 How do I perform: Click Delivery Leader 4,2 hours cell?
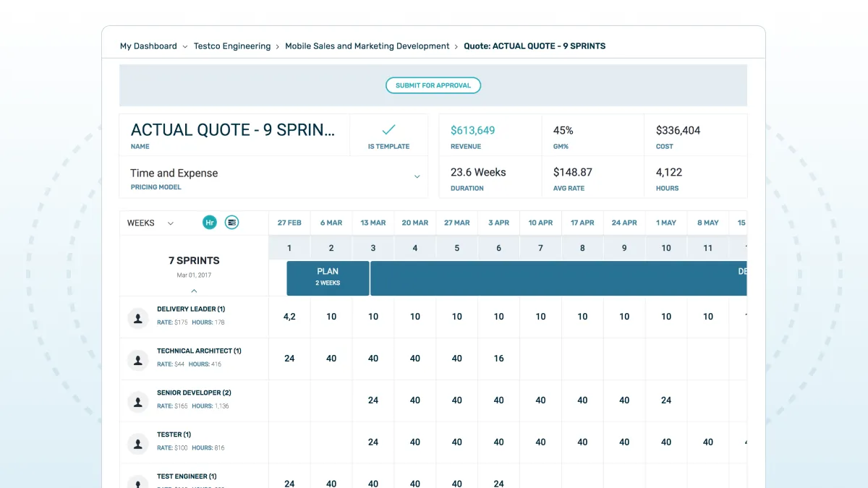(x=289, y=317)
